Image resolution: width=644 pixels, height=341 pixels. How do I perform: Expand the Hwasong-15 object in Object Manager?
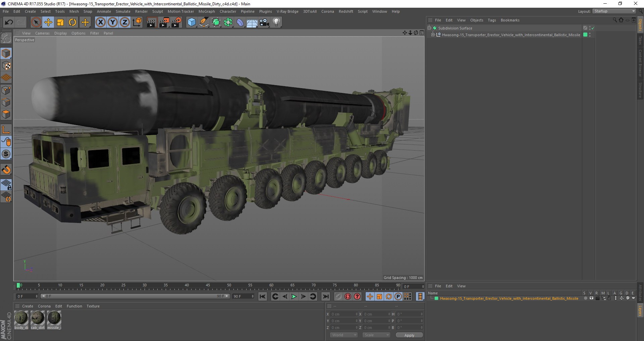coord(433,35)
